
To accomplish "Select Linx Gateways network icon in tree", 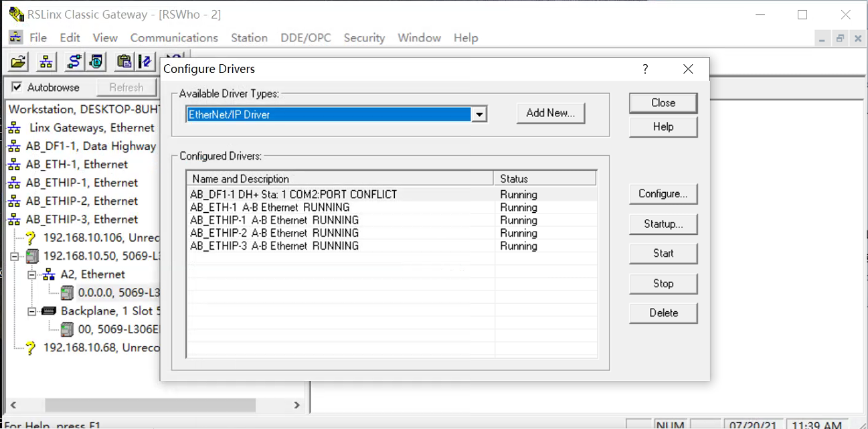I will [14, 128].
